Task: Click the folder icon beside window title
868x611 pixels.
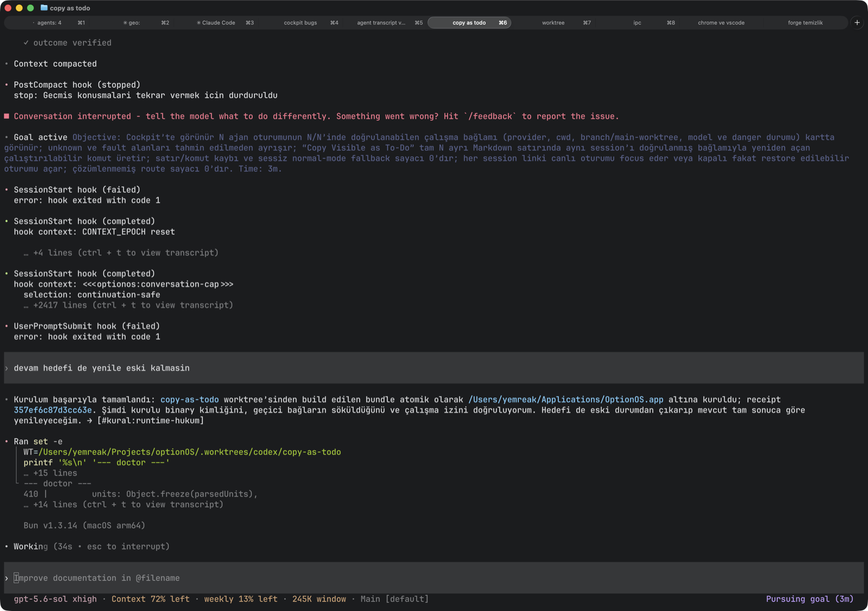Action: [44, 8]
